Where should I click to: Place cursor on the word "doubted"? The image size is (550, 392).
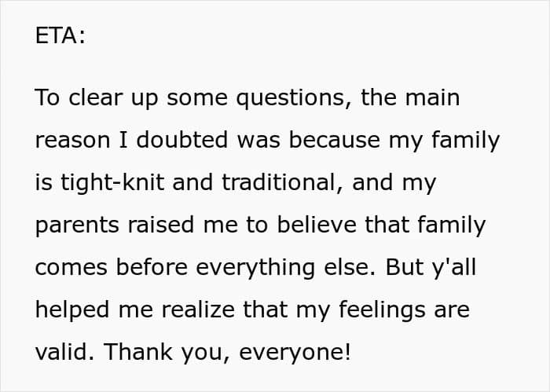pyautogui.click(x=182, y=140)
